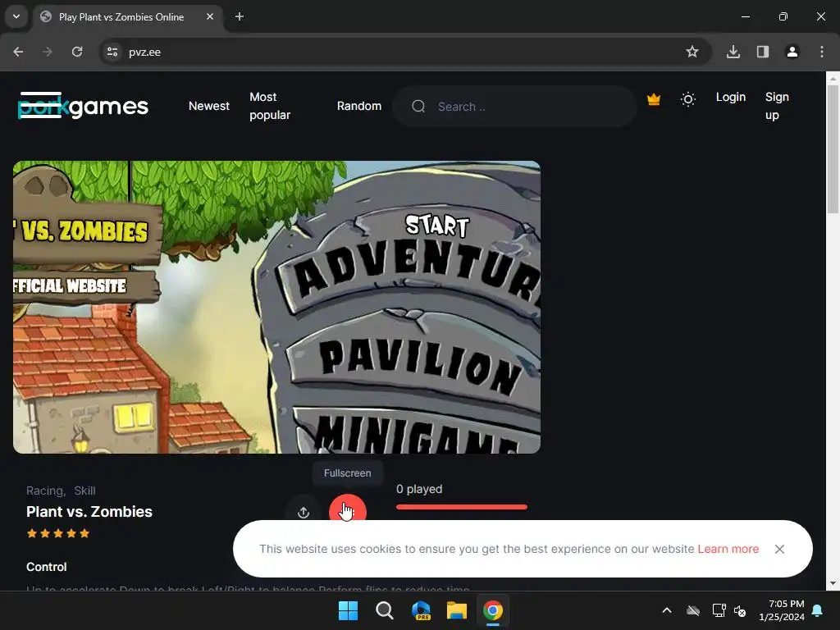This screenshot has width=840, height=630.
Task: Click the page vertical scrollbar thumb
Action: coord(833,149)
